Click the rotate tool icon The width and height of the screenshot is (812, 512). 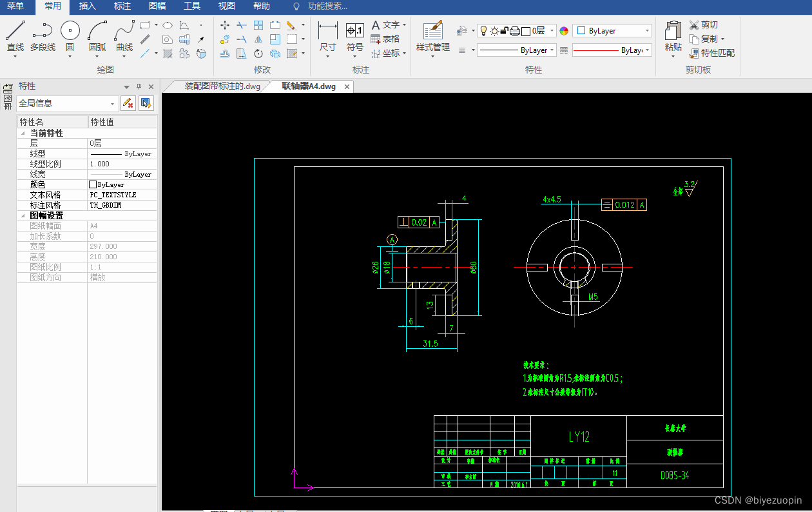coord(258,54)
